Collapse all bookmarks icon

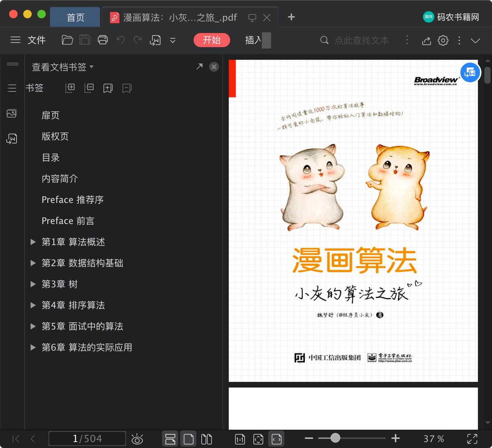(x=89, y=88)
